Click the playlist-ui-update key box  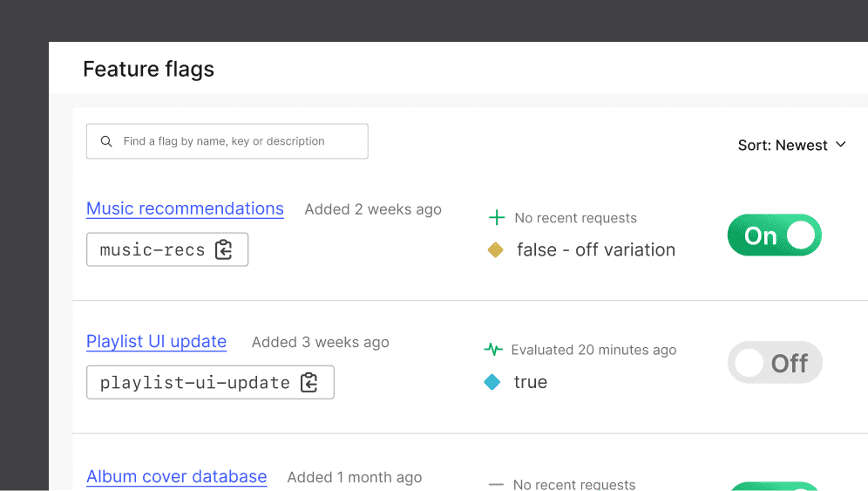point(210,382)
